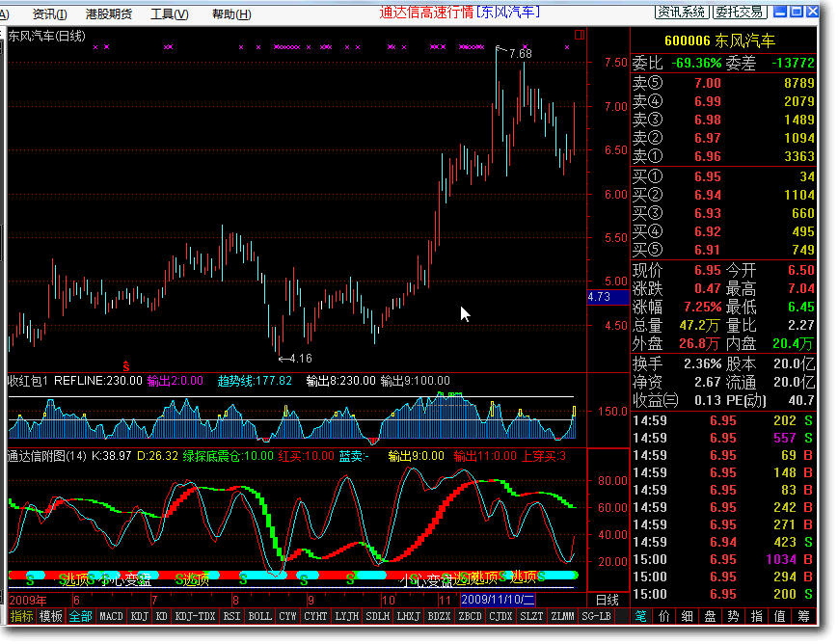
Task: Switch to the ZLMM indicator
Action: 563,616
